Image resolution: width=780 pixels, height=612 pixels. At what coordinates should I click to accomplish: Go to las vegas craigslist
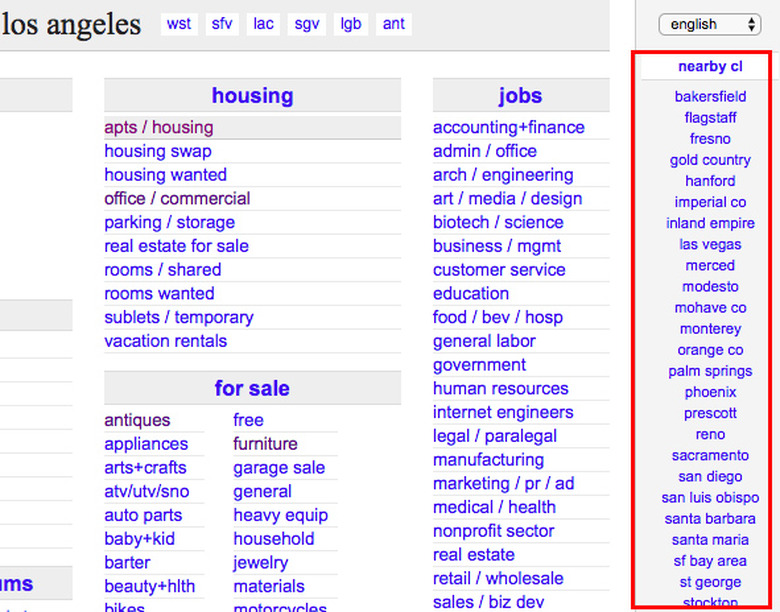710,244
